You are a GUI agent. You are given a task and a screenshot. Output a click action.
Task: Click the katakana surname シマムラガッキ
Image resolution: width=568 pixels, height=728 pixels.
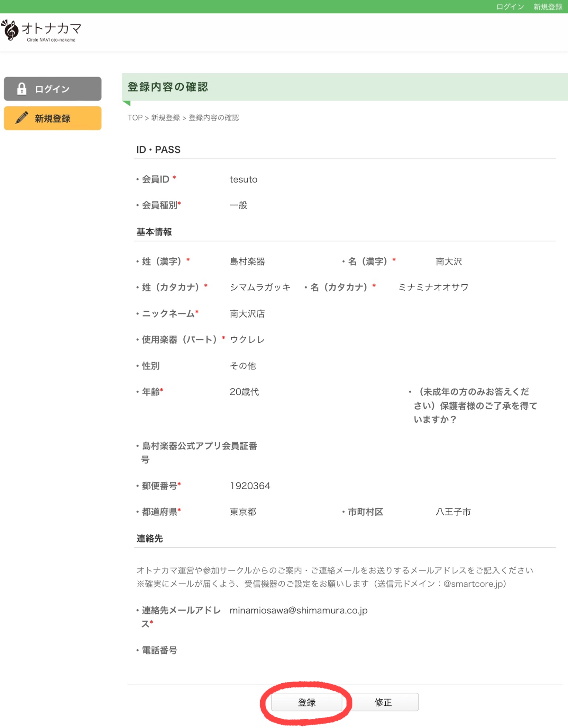point(260,287)
